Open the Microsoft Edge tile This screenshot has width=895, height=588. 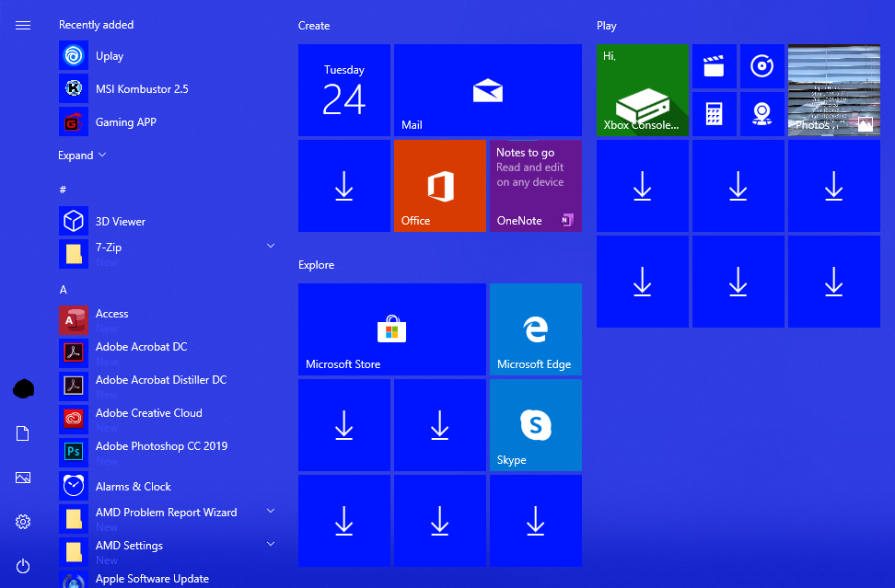click(536, 329)
